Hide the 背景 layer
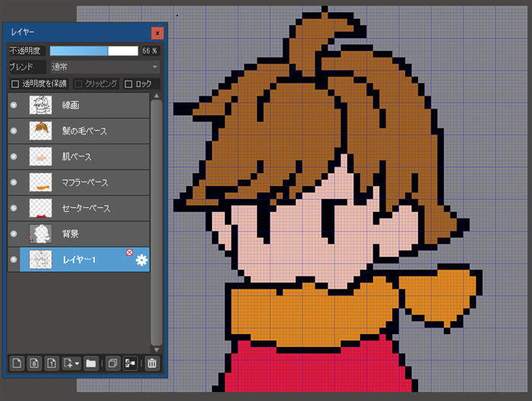532x401 pixels. point(14,234)
